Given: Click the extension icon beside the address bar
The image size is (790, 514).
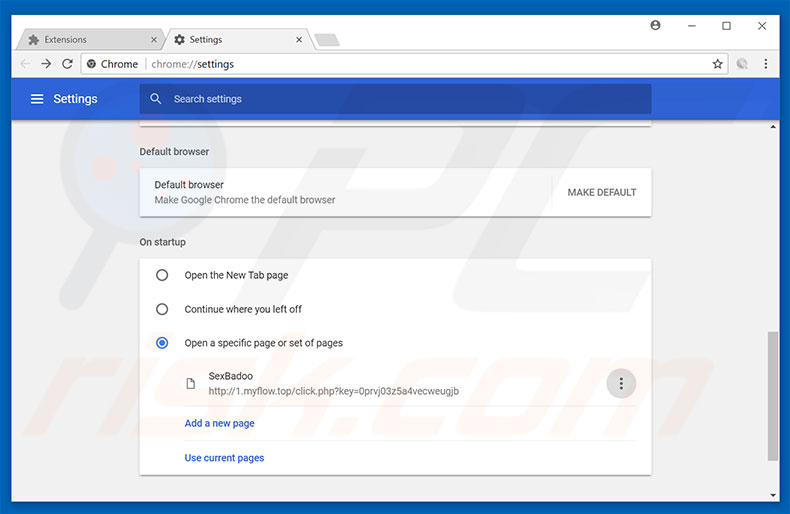Looking at the screenshot, I should tap(742, 64).
